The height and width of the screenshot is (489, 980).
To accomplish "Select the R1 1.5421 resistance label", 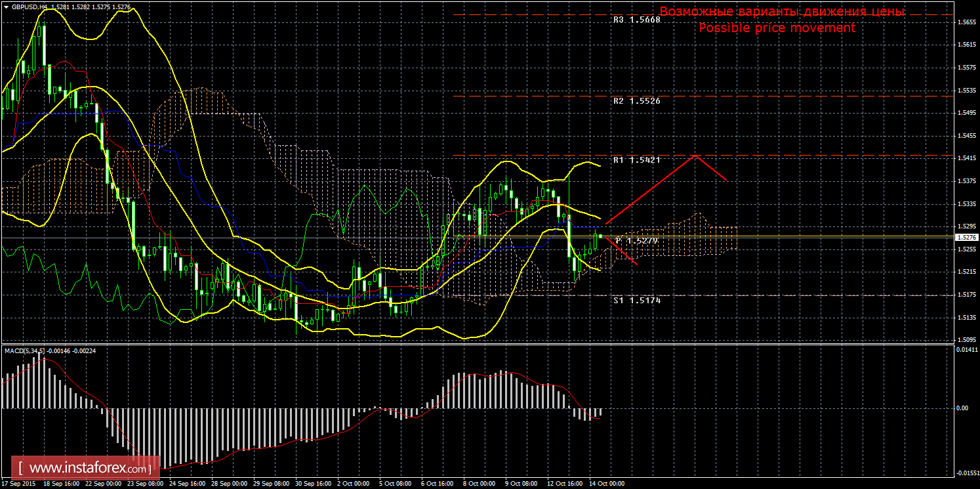I will click(636, 160).
